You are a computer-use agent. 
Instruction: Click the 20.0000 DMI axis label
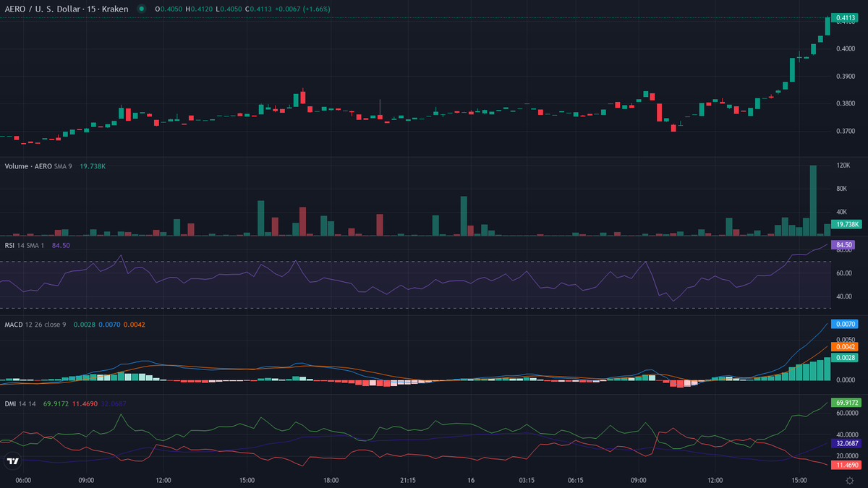coord(848,456)
